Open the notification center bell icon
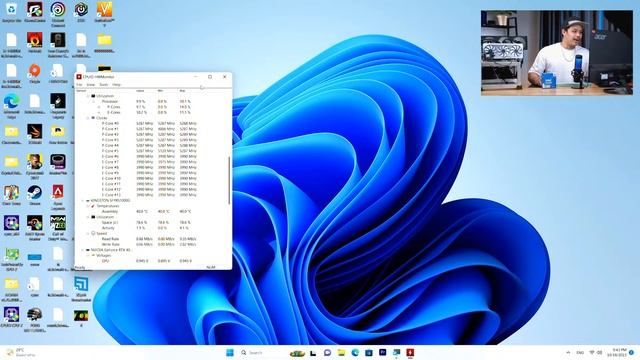The image size is (640, 360). [x=631, y=353]
